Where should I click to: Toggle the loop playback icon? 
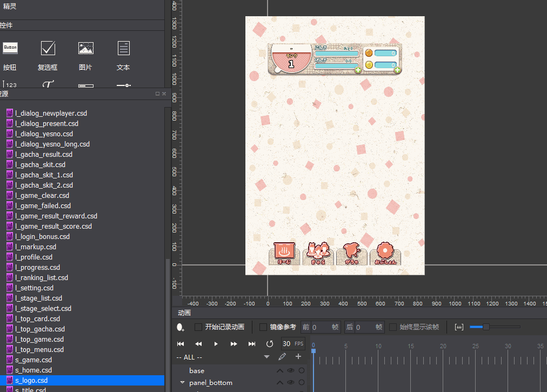(x=270, y=344)
